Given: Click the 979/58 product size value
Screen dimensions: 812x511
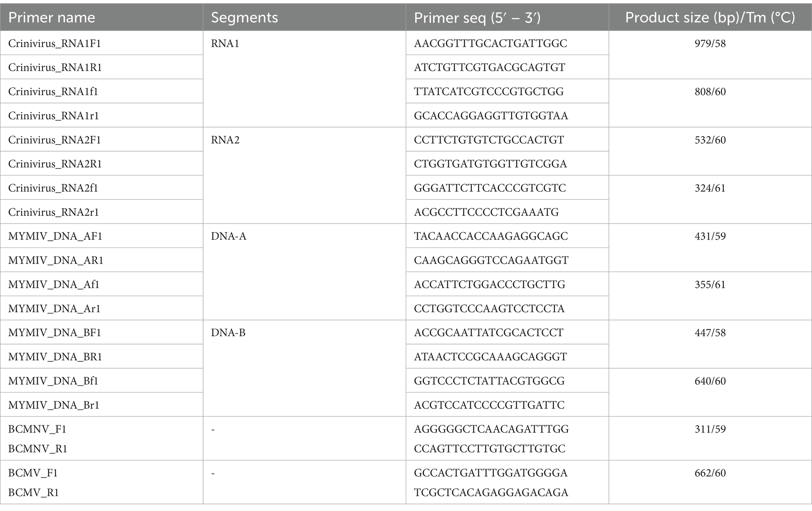Looking at the screenshot, I should 710,43.
